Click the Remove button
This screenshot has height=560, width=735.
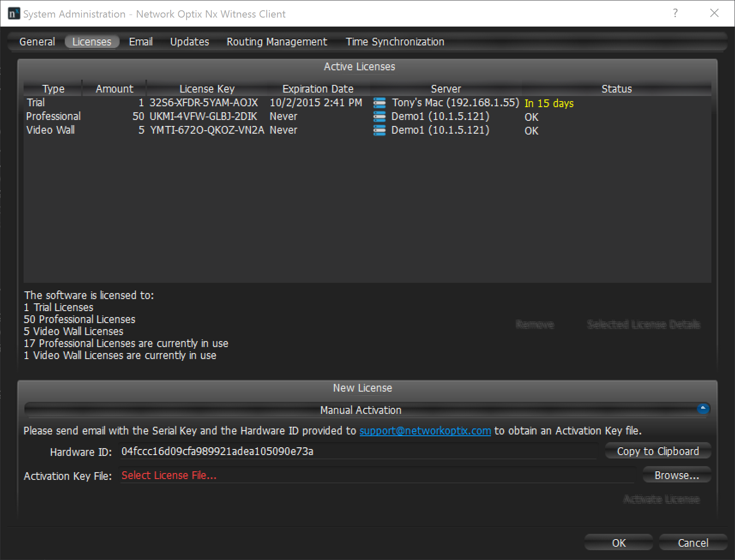pos(535,324)
